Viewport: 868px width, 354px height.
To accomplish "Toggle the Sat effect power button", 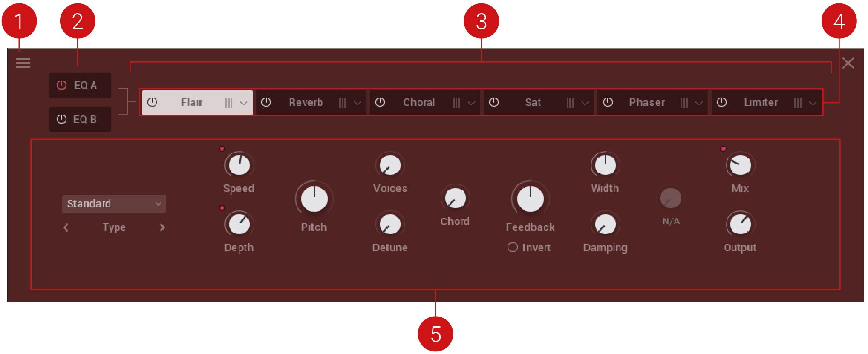I will [x=494, y=102].
